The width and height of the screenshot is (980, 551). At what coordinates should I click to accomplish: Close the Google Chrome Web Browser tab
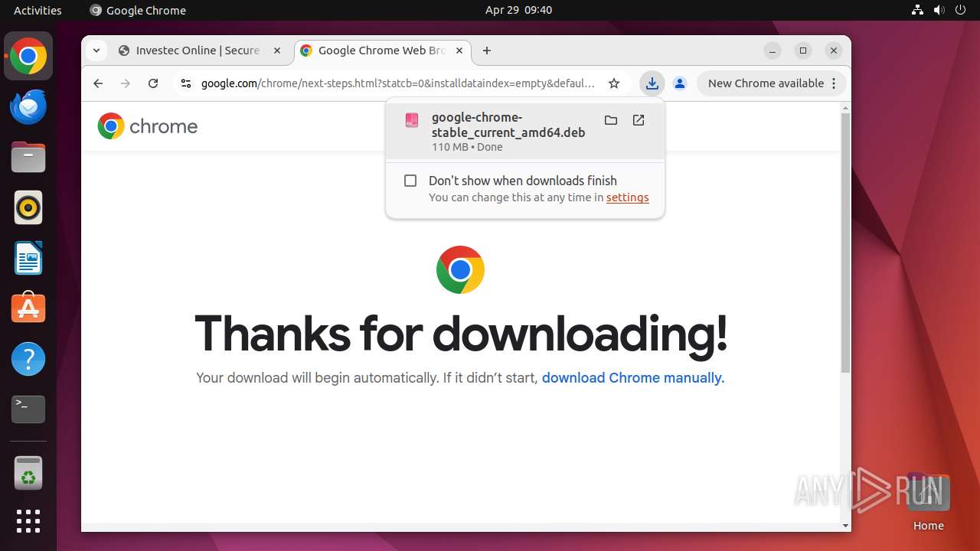[459, 51]
